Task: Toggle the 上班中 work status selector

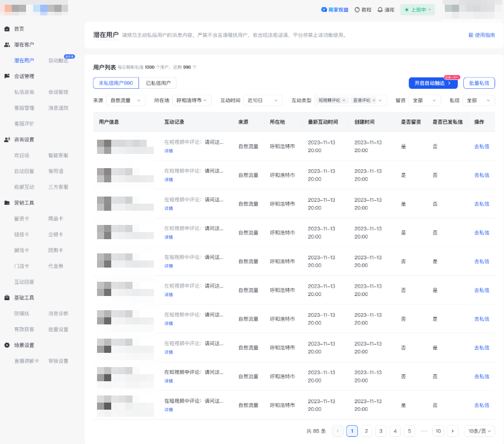Action: tap(417, 10)
